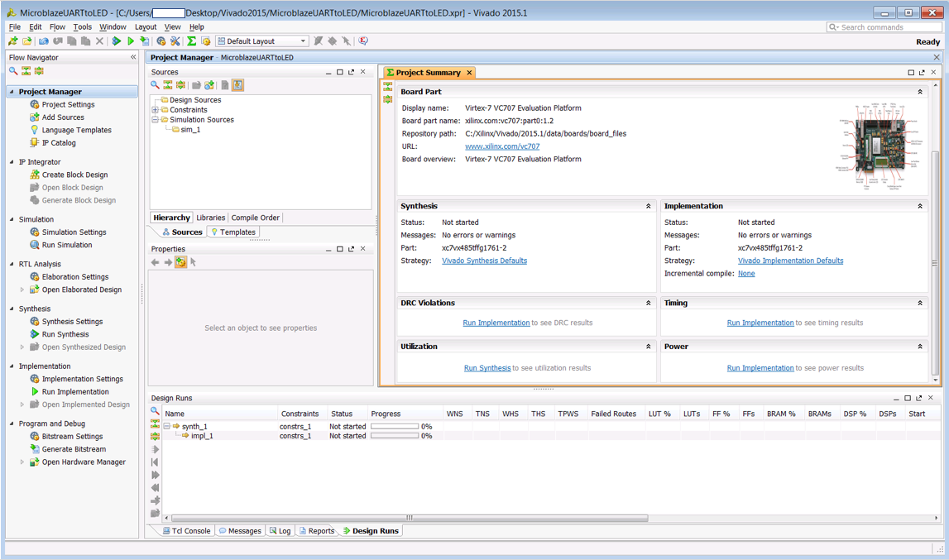Toggle the highlighted icon in Properties toolbar
Viewport: 949px width, 560px height.
180,262
